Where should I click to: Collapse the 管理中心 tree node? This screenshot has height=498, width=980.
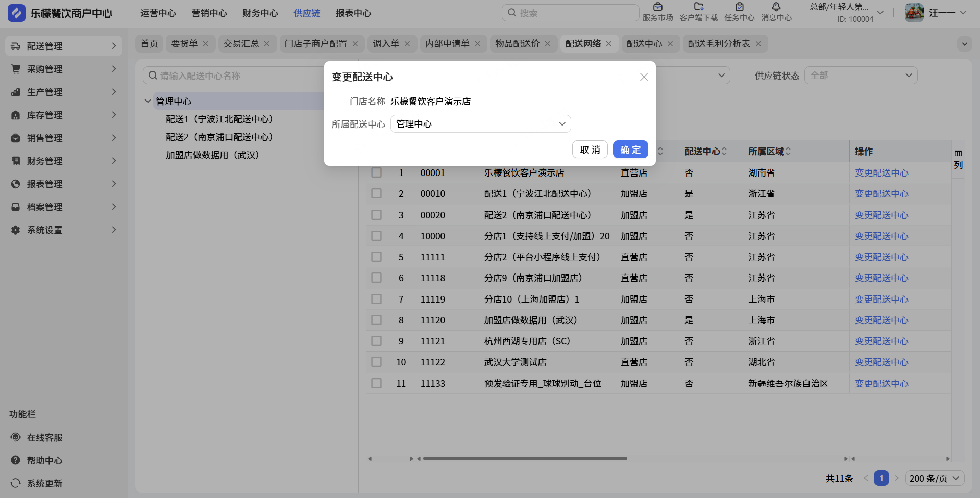pos(148,101)
